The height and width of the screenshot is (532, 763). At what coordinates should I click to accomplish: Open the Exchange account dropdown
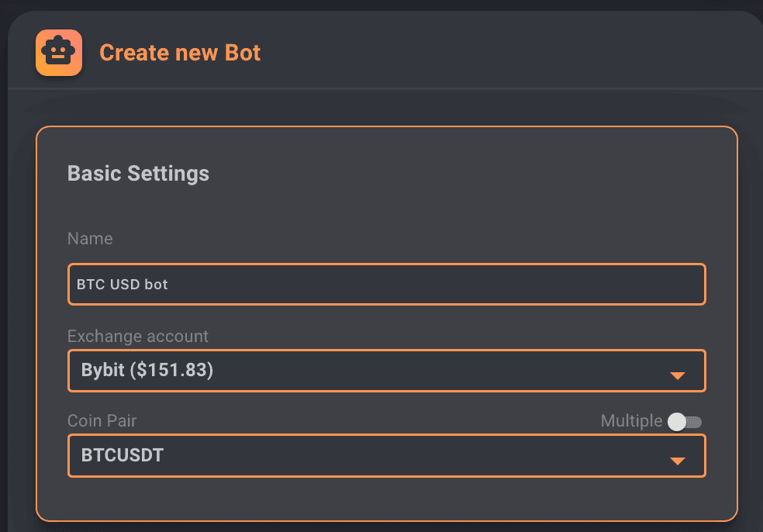(386, 371)
